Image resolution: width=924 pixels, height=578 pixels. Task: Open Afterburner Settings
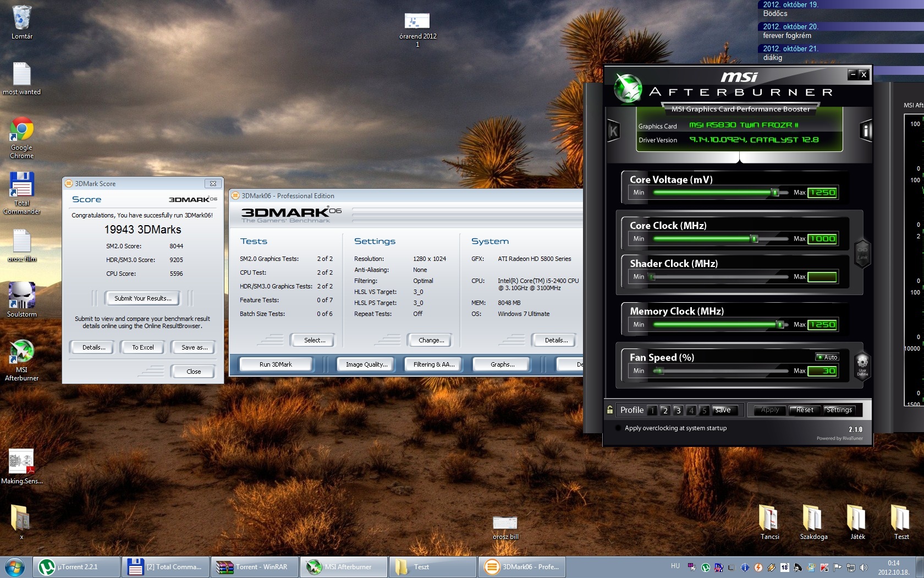coord(839,410)
